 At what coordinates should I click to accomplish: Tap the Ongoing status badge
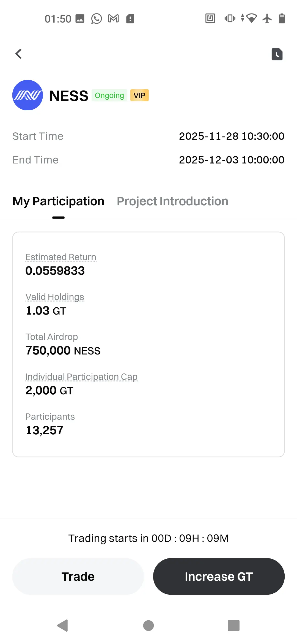pos(109,95)
